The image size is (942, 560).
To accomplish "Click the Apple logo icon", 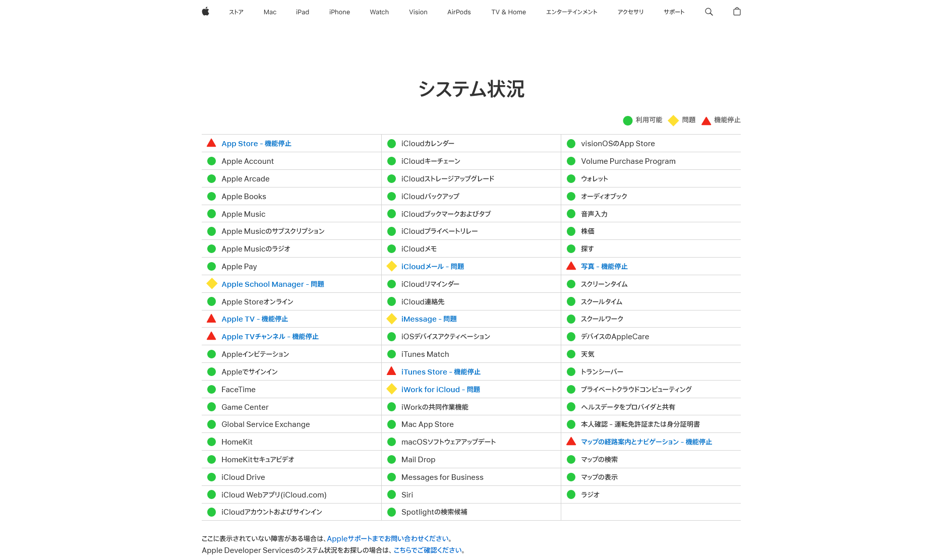I will (205, 12).
